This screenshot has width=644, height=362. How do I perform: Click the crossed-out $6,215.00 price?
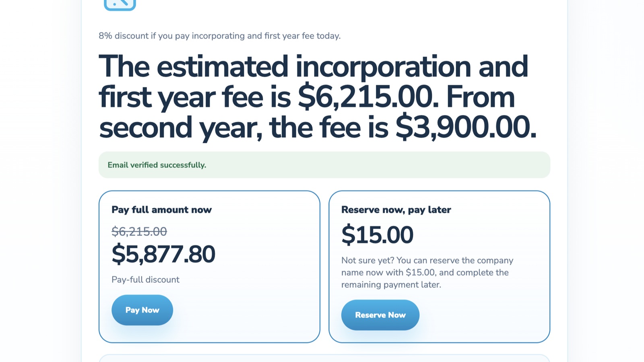[x=139, y=231]
